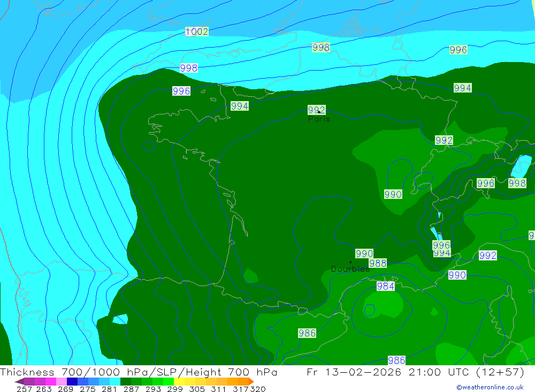Click the 281 legend value
The width and height of the screenshot is (535, 392).
109,389
